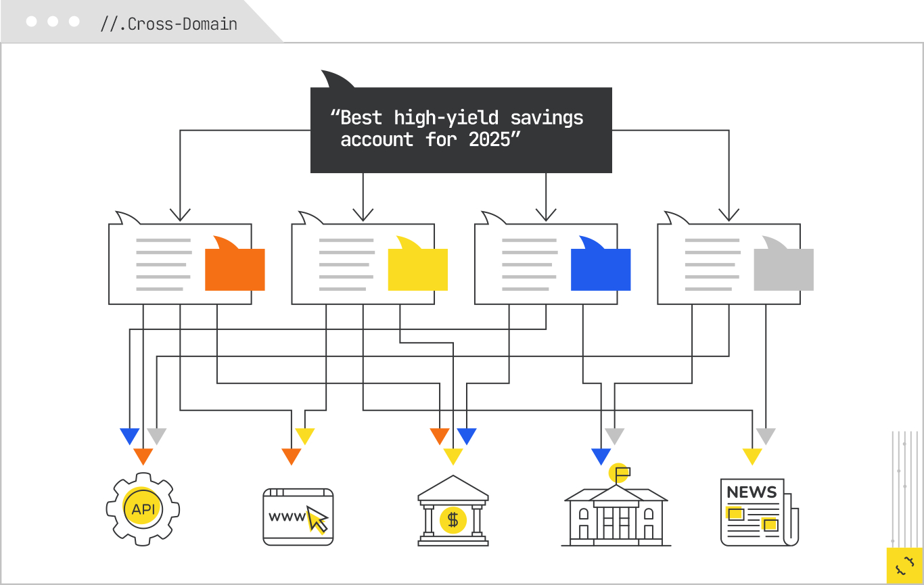
Task: Click the gray arrowhead above the NEWS icon
Action: [x=766, y=436]
